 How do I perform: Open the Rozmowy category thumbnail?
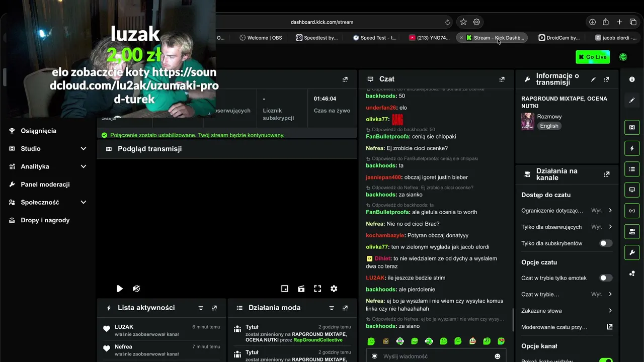(527, 121)
